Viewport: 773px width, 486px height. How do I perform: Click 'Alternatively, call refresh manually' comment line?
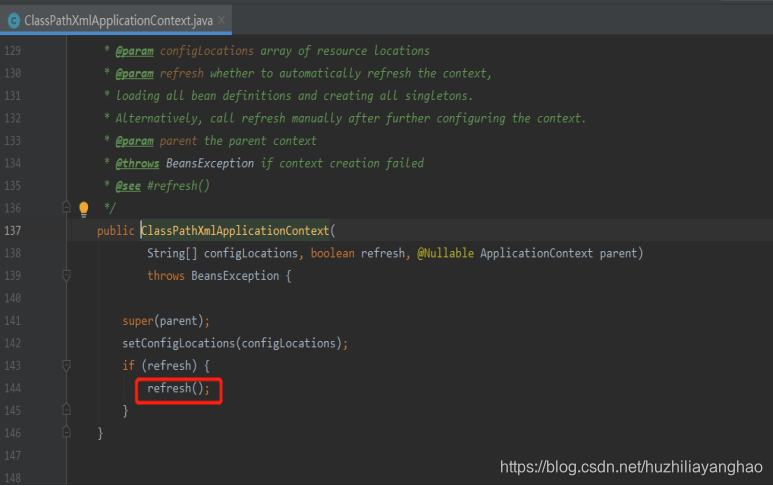tap(345, 118)
